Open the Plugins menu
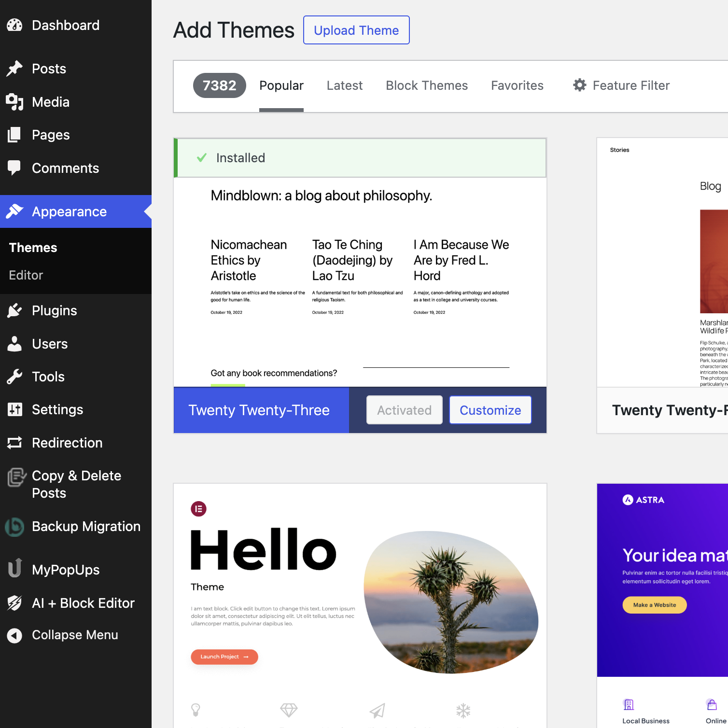This screenshot has height=728, width=728. (x=76, y=310)
